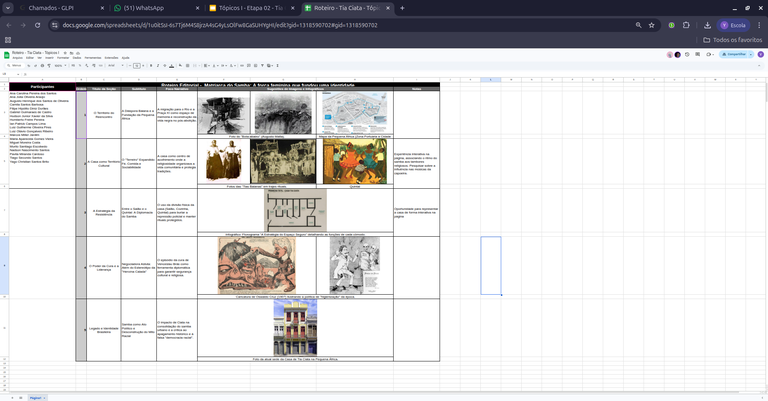Image resolution: width=768 pixels, height=401 pixels.
Task: Toggle italic formatting in the toolbar
Action: 158,66
